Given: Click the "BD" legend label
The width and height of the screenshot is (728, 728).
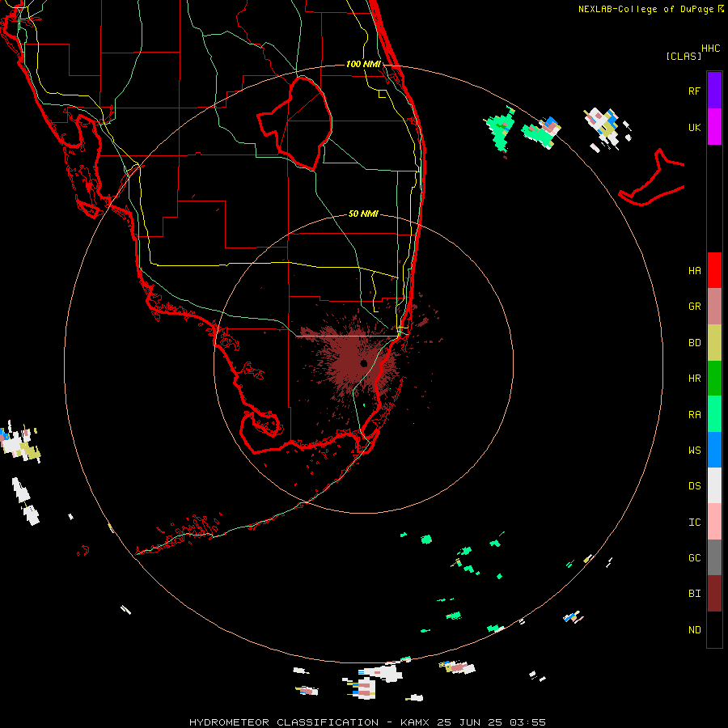Looking at the screenshot, I should pos(694,343).
